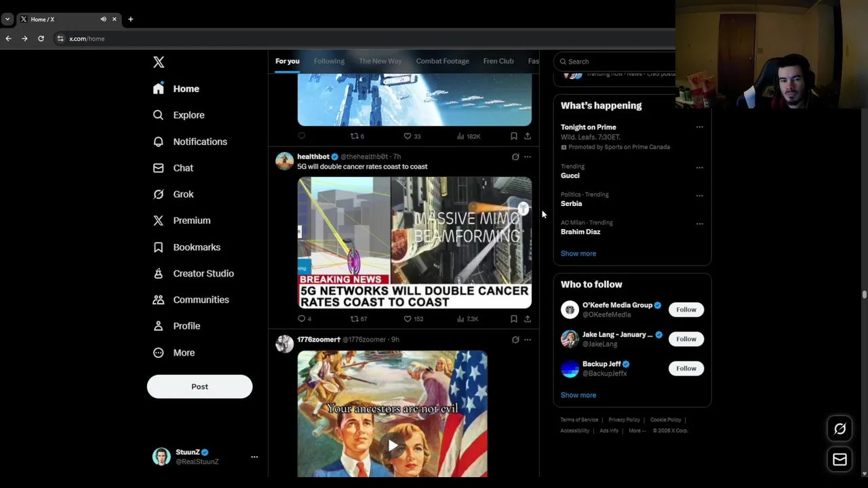Open Grok explain on 1776zoomer post
The height and width of the screenshot is (488, 868).
[x=515, y=340]
